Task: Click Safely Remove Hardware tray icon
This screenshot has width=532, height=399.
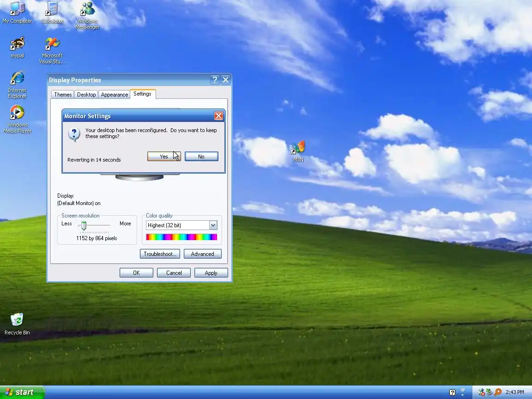Action: pyautogui.click(x=489, y=392)
